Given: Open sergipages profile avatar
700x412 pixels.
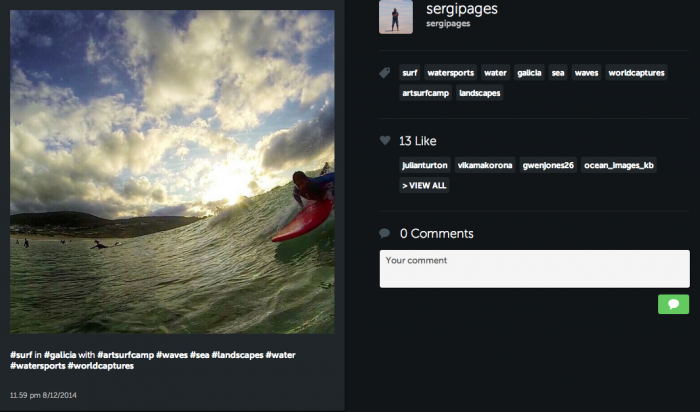Looking at the screenshot, I should 396,17.
